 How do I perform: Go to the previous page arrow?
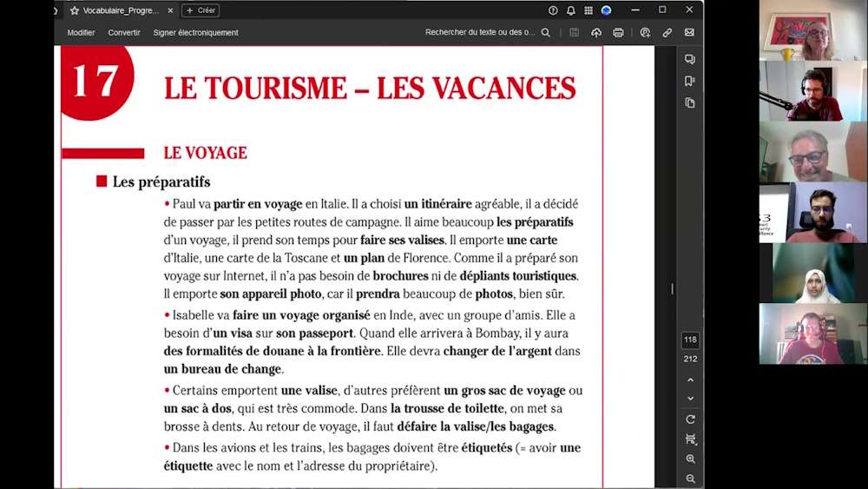[x=690, y=380]
